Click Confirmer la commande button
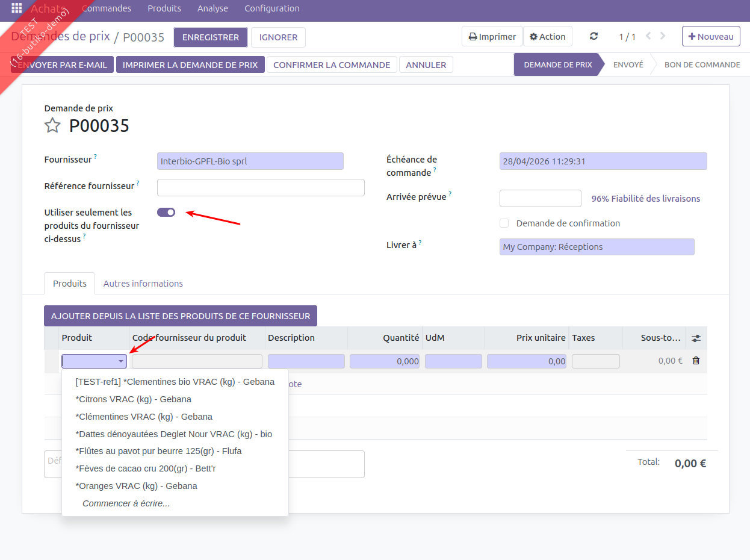 332,65
